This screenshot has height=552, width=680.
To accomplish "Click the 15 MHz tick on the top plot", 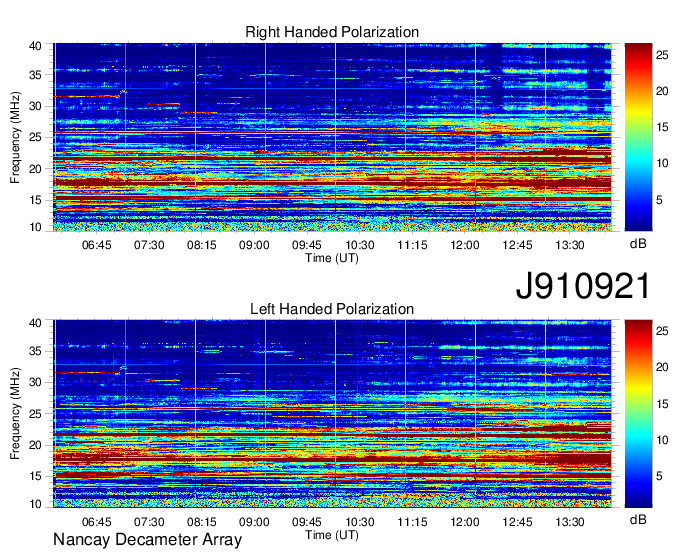I will tap(35, 200).
